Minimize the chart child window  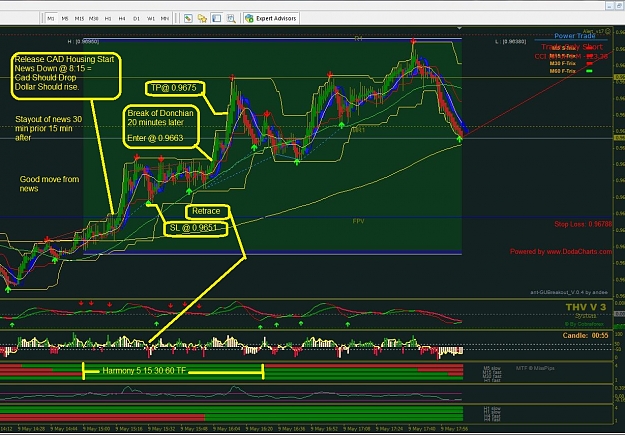point(609,6)
